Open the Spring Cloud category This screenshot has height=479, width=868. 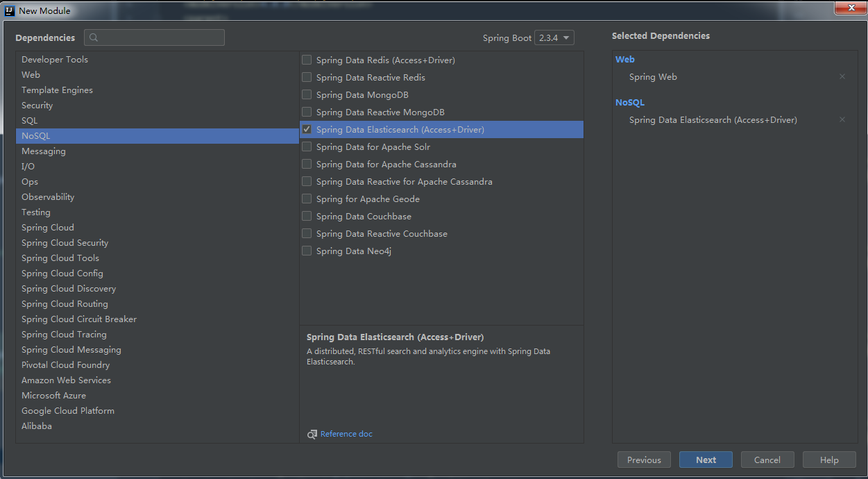click(157, 228)
